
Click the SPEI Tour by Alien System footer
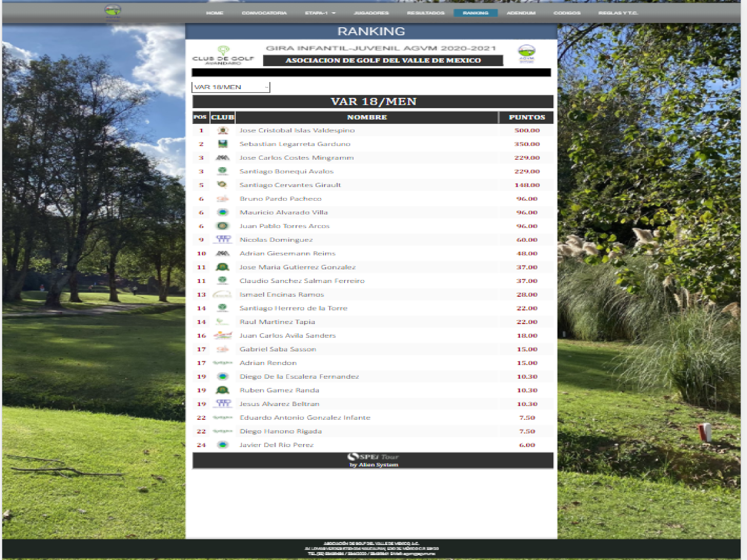tap(373, 460)
